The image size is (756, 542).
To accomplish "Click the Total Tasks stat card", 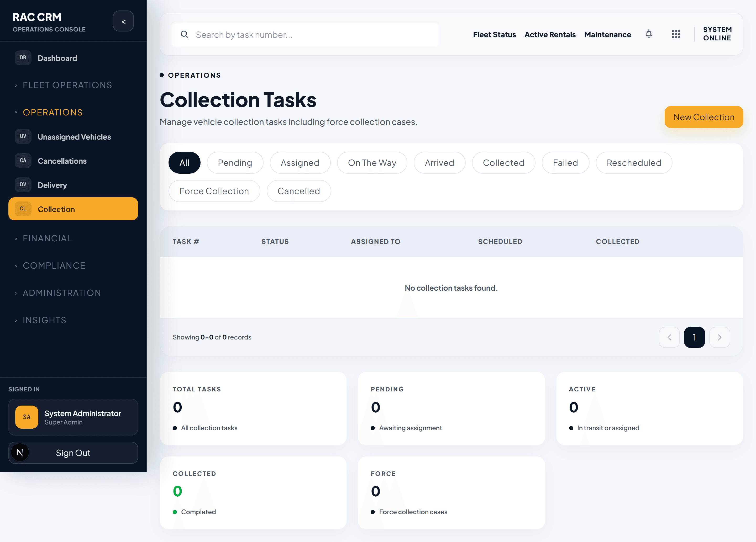I will 253,408.
